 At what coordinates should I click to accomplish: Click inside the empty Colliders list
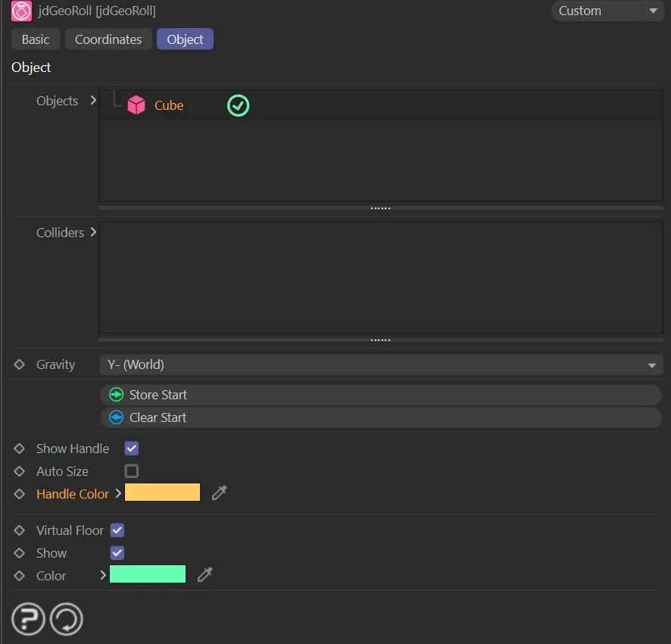381,277
